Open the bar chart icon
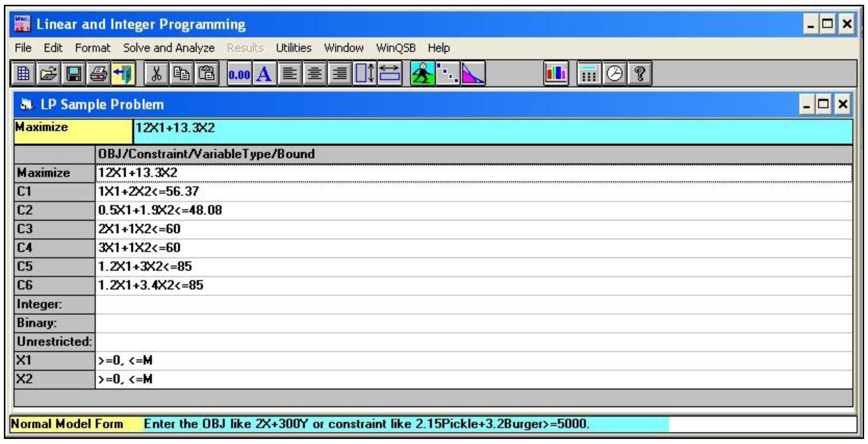Viewport: 868px width, 444px height. coord(556,74)
